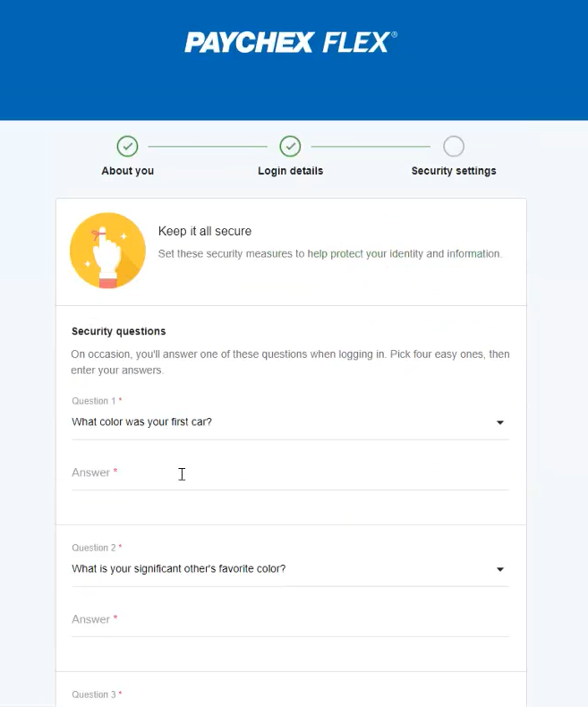The height and width of the screenshot is (707, 588).
Task: Select the 'What color was your first car?' combo box
Action: click(290, 422)
